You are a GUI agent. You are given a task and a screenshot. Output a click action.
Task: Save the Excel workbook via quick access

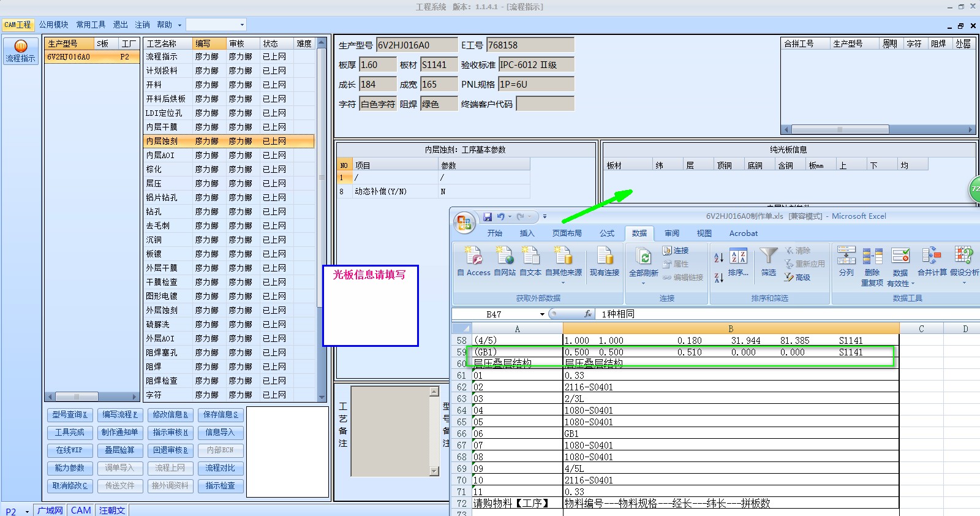point(488,216)
